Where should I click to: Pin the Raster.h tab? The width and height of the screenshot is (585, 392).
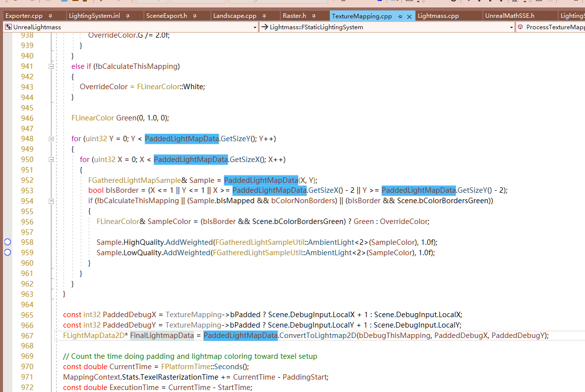click(314, 16)
